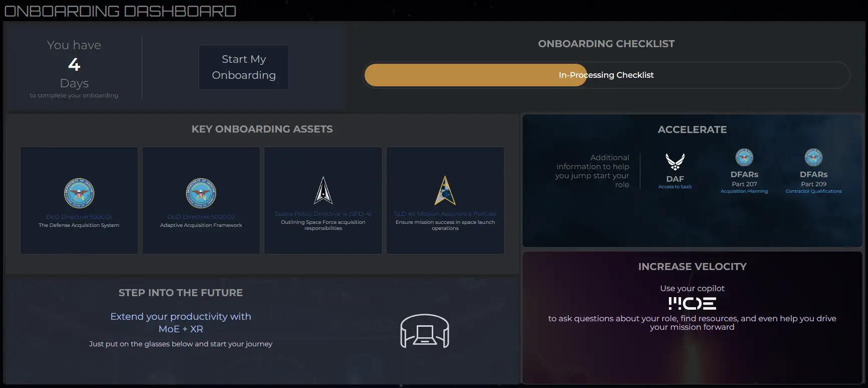Viewport: 868px width, 388px height.
Task: Open the Space Policy Directive-4 link
Action: tap(323, 214)
